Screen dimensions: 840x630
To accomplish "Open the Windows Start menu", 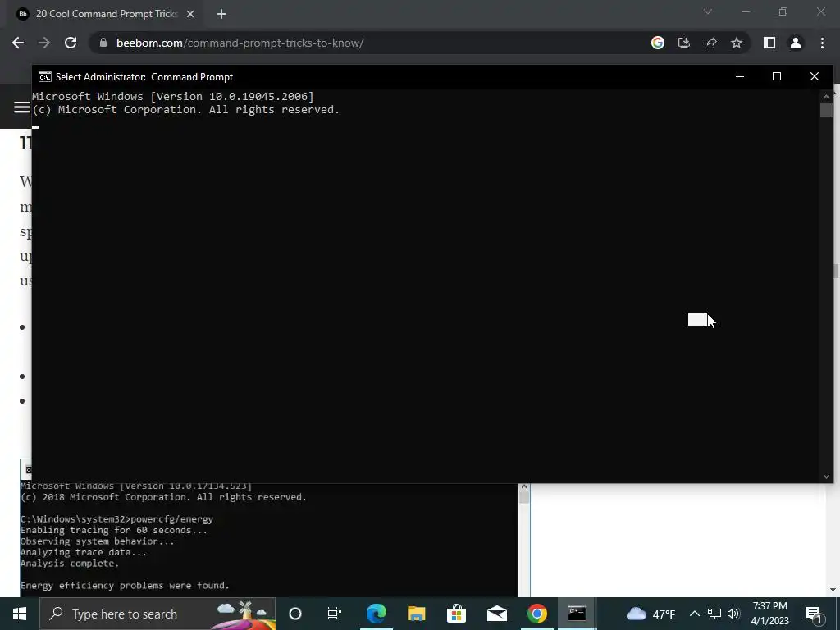I will 20,614.
